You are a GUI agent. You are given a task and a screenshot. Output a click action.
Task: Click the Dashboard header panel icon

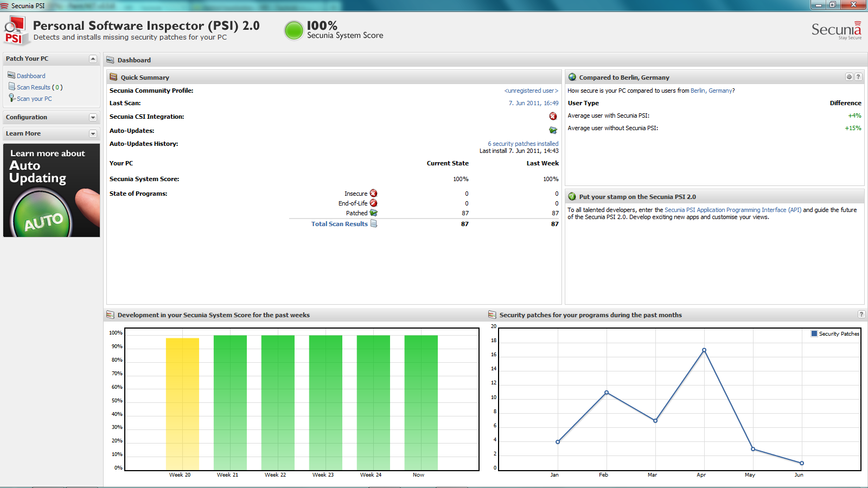tap(110, 60)
